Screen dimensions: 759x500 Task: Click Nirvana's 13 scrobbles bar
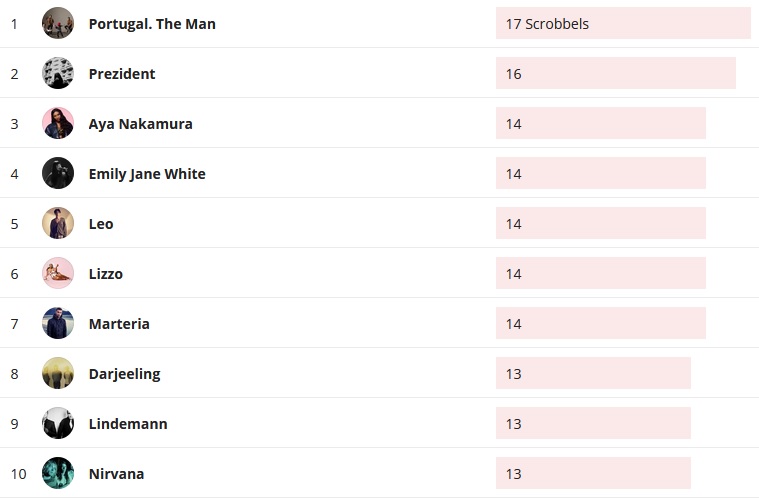[x=593, y=473]
